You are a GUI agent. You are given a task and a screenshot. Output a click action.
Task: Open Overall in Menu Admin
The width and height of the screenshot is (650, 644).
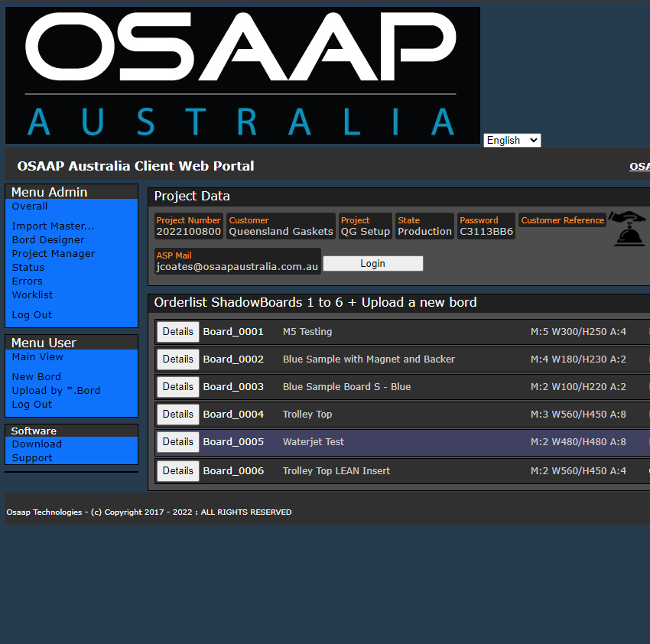click(29, 206)
